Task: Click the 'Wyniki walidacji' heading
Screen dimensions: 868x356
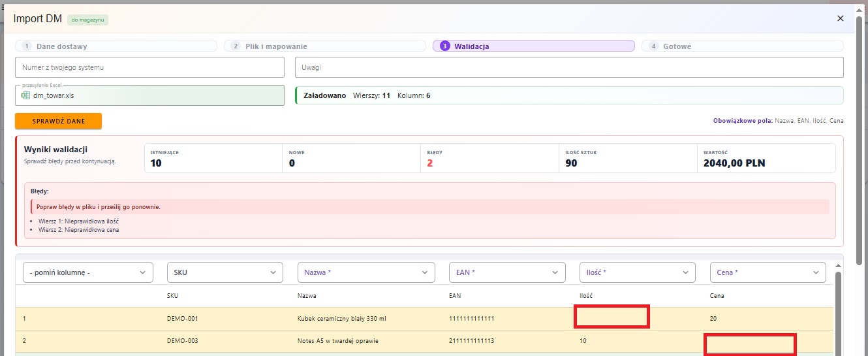Action: pos(55,150)
